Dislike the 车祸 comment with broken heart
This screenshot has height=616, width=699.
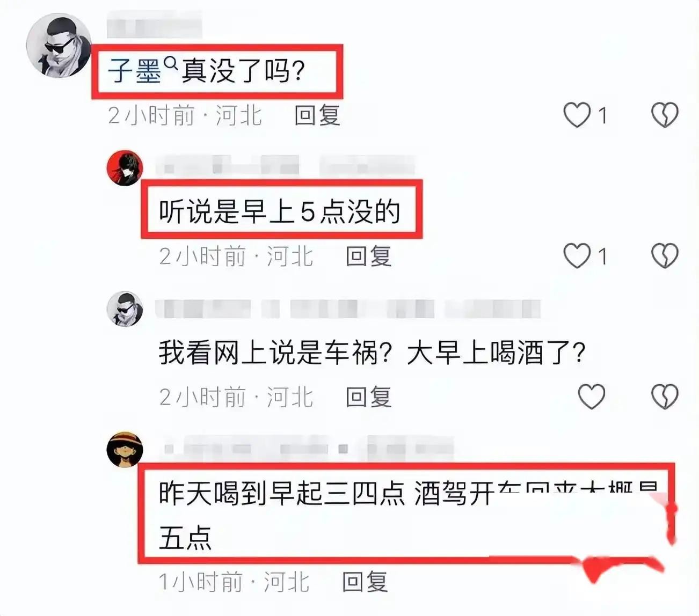point(665,397)
